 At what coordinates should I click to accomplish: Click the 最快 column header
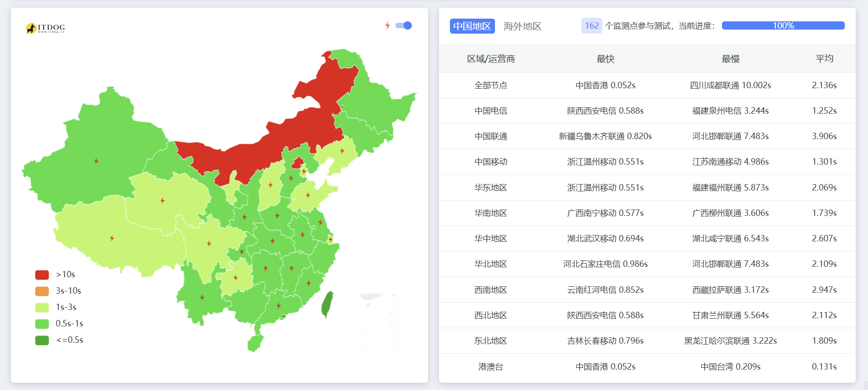pos(605,59)
